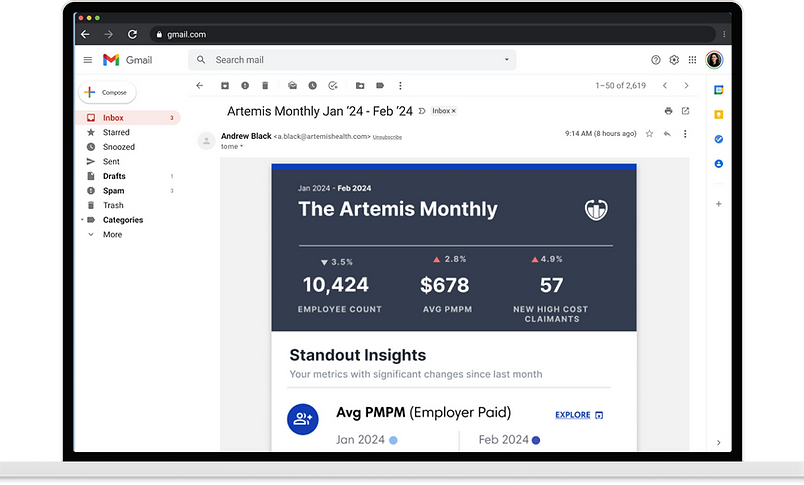The height and width of the screenshot is (485, 804).
Task: Open toolbar more options dots
Action: coord(400,86)
